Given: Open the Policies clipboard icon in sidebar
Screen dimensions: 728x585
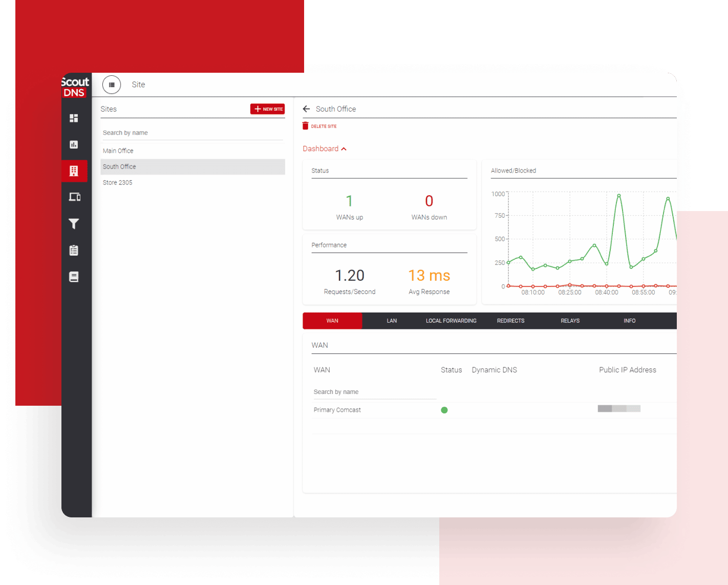Looking at the screenshot, I should pos(74,250).
